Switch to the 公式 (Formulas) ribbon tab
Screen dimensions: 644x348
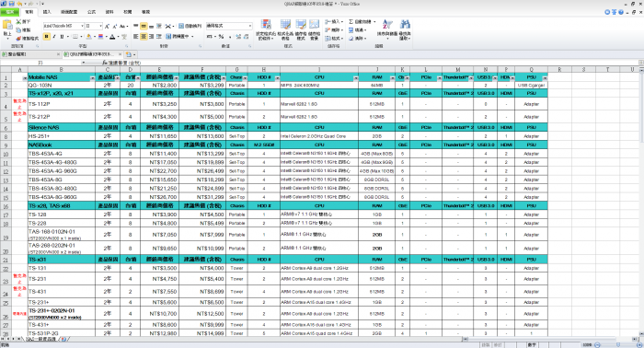(92, 12)
